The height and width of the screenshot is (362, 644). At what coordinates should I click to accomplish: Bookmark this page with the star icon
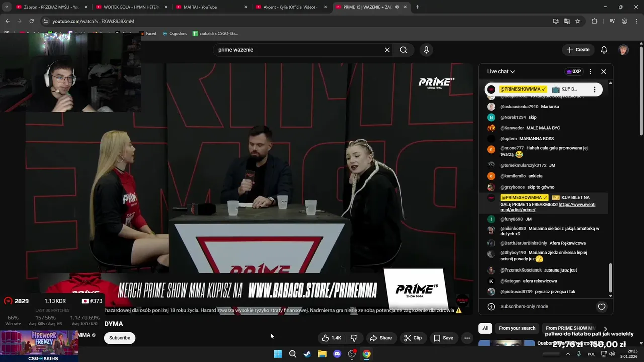pyautogui.click(x=578, y=21)
